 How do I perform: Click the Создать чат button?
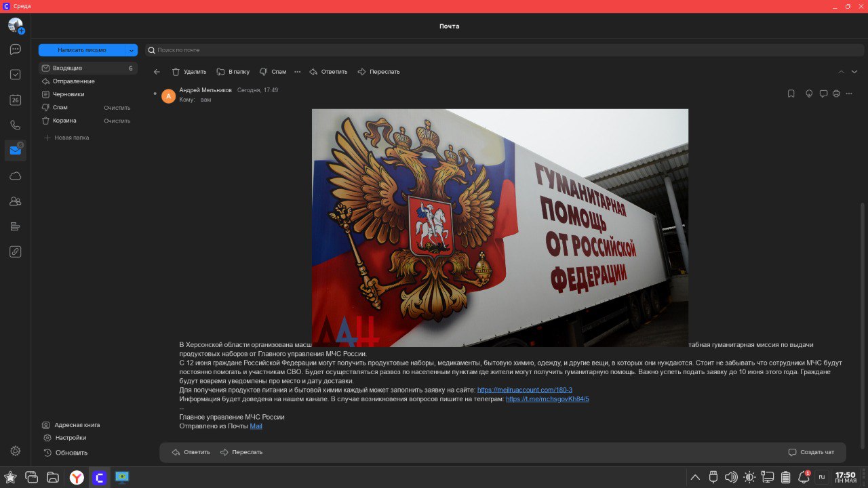(811, 452)
